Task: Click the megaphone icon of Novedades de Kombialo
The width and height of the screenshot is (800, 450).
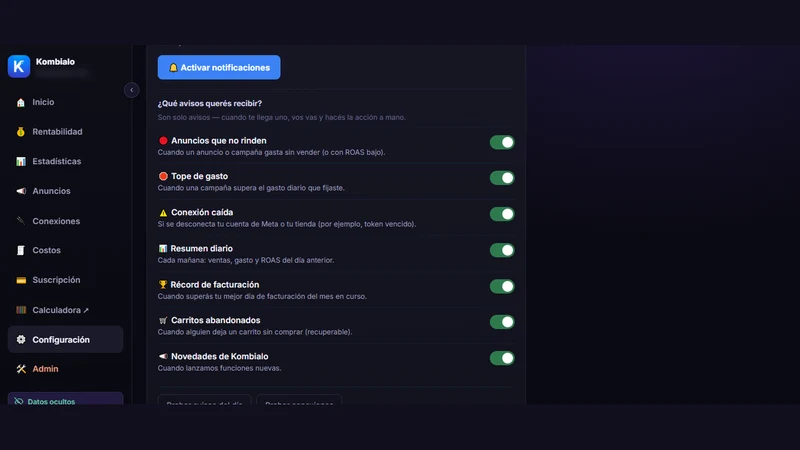Action: click(x=163, y=356)
